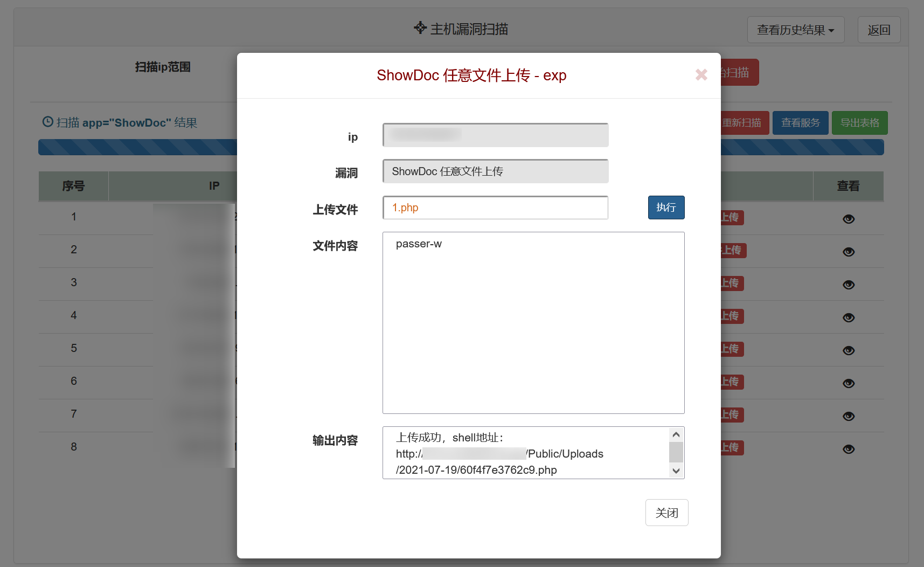Click the 导出表格 export button

(860, 123)
